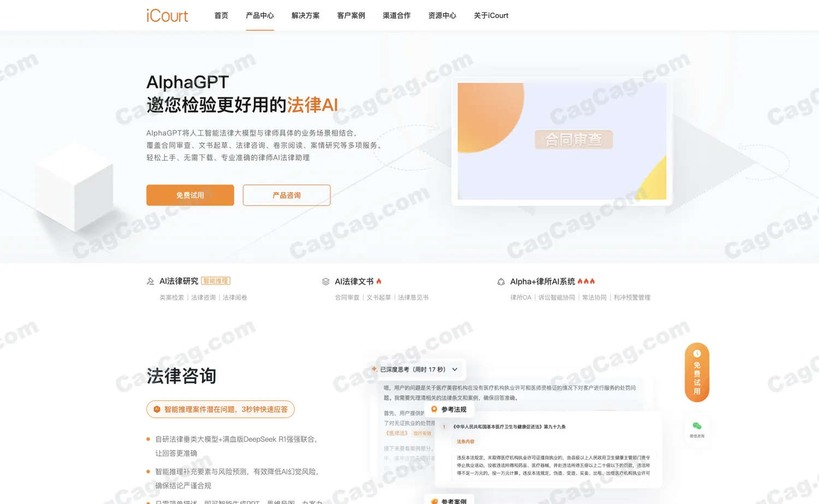This screenshot has height=504, width=819.
Task: Open the 法律咨询 link under AI法律研究
Action: (203, 298)
